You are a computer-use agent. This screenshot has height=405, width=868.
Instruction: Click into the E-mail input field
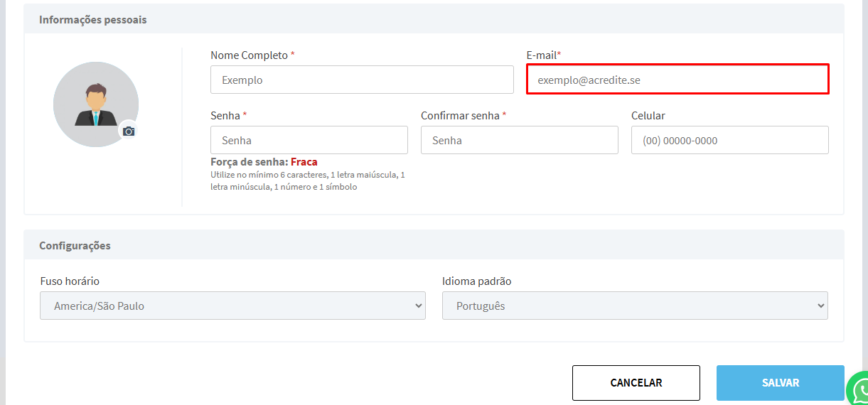(x=677, y=79)
